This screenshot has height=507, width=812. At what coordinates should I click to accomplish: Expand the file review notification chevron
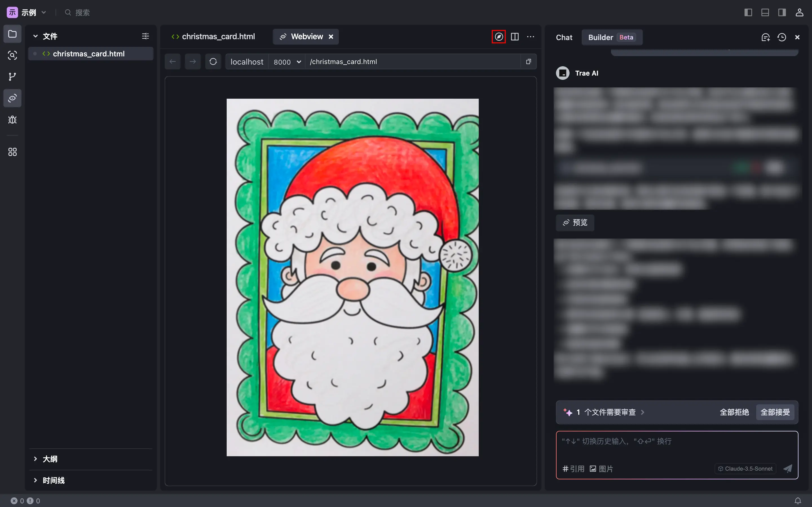(x=643, y=412)
